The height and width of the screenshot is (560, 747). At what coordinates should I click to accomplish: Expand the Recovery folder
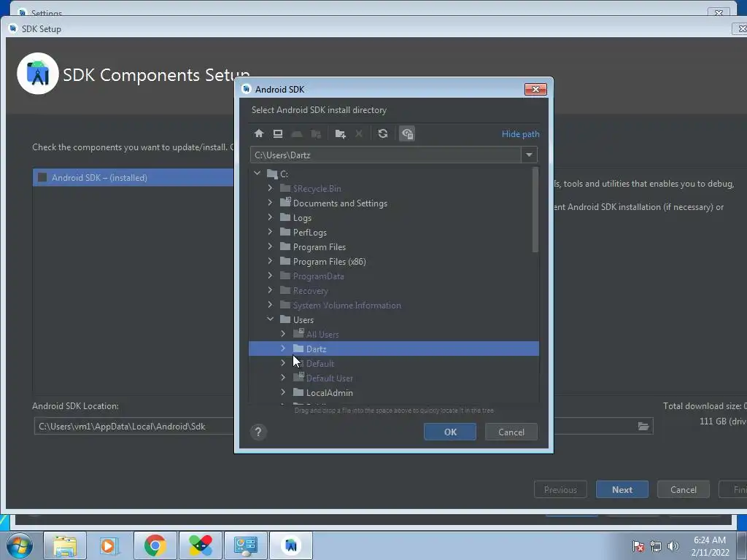[x=270, y=290]
